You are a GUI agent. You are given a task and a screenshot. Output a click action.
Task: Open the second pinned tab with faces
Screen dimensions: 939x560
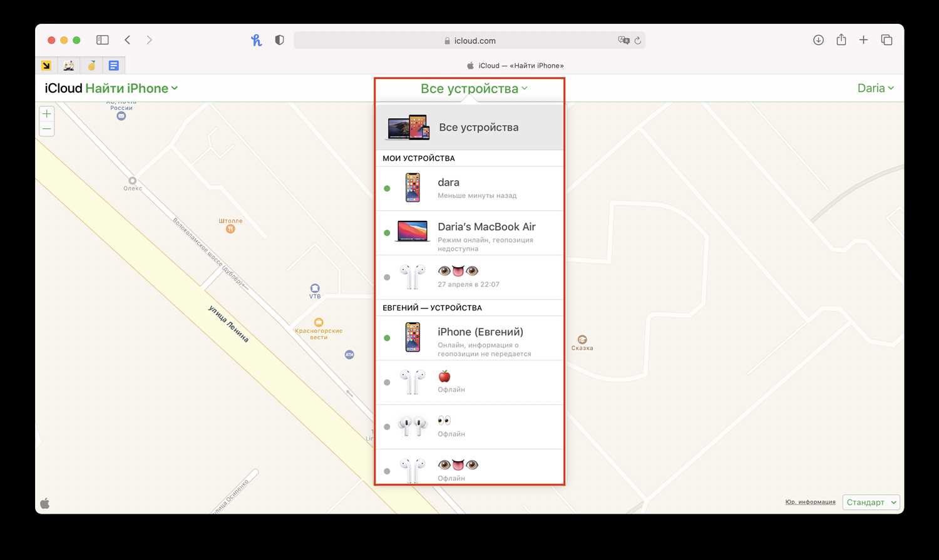point(69,65)
